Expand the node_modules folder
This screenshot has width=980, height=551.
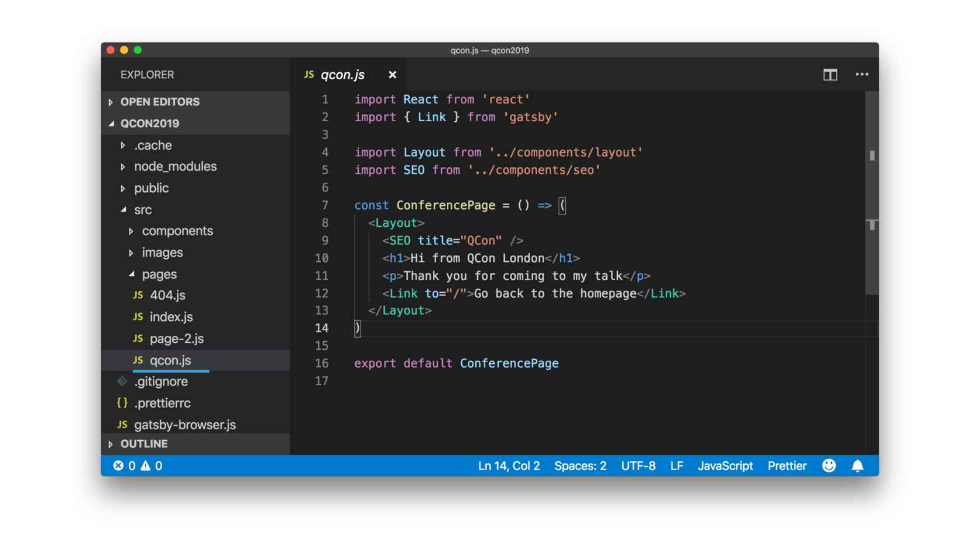coord(123,166)
